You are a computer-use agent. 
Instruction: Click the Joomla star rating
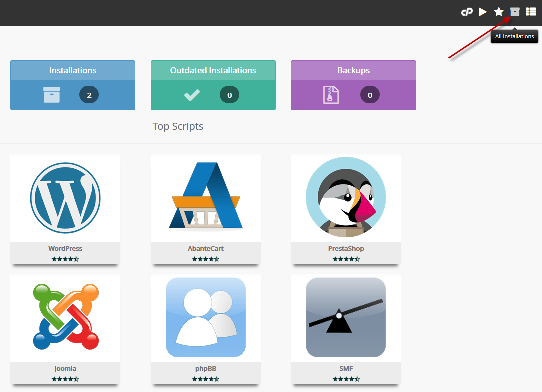(x=65, y=379)
